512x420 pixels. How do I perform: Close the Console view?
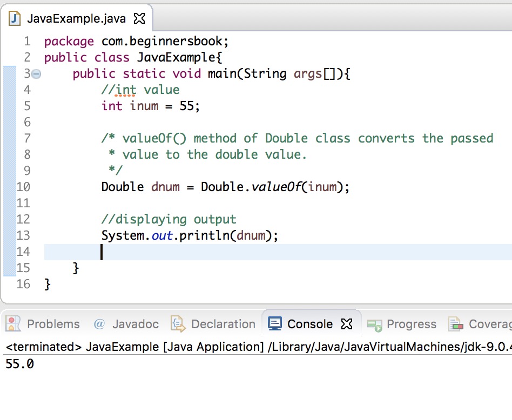tap(347, 324)
